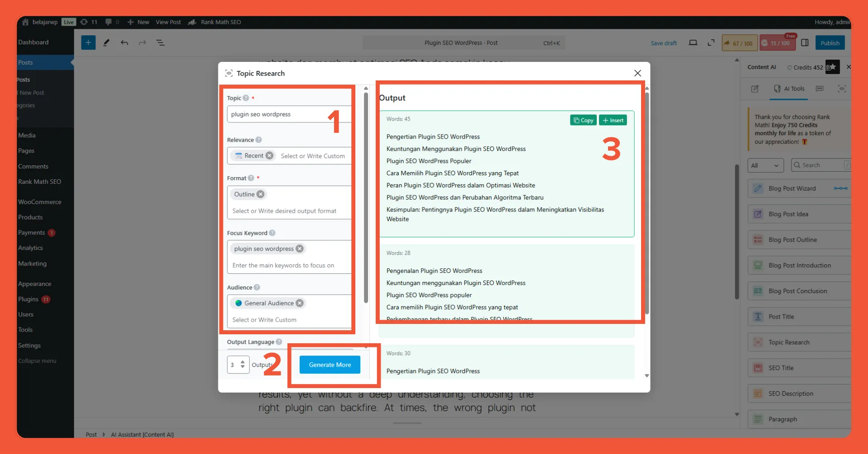This screenshot has height=454, width=868.
Task: Open the All category dropdown filter
Action: tap(765, 165)
